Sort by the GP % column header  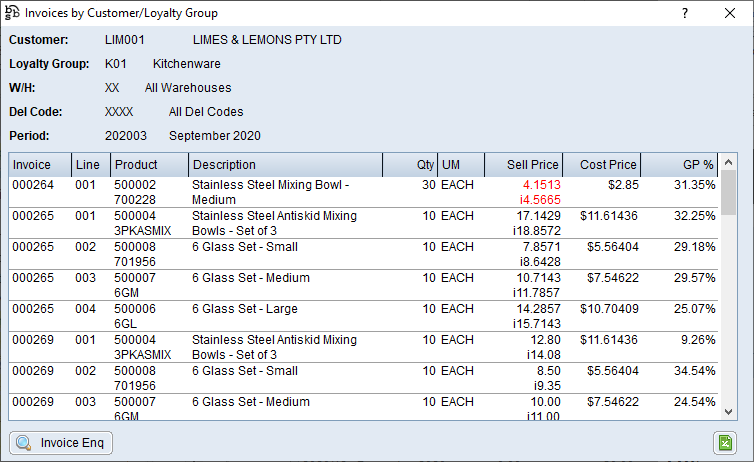(680, 165)
